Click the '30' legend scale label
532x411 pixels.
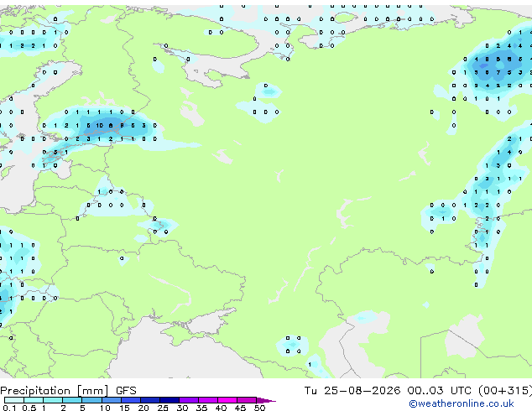[182, 408]
